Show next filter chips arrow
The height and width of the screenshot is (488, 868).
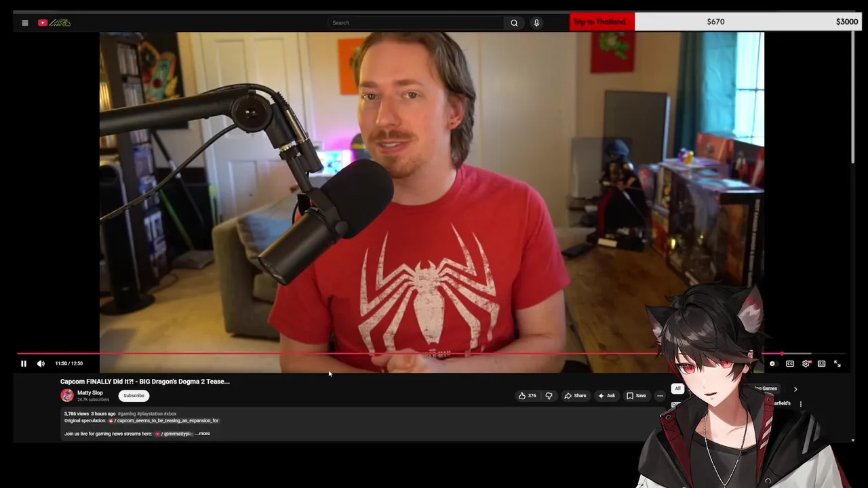[x=795, y=390]
